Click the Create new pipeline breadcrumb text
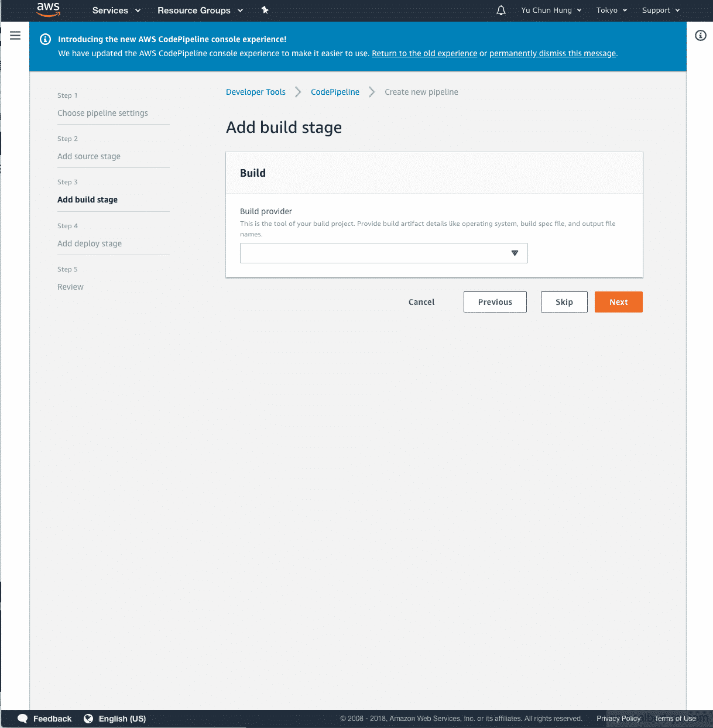The height and width of the screenshot is (728, 713). (421, 92)
